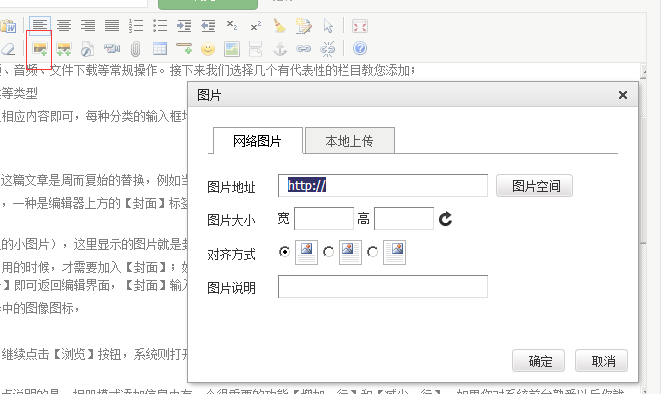Click the reset image size arrow icon
This screenshot has width=667, height=394.
(x=445, y=219)
